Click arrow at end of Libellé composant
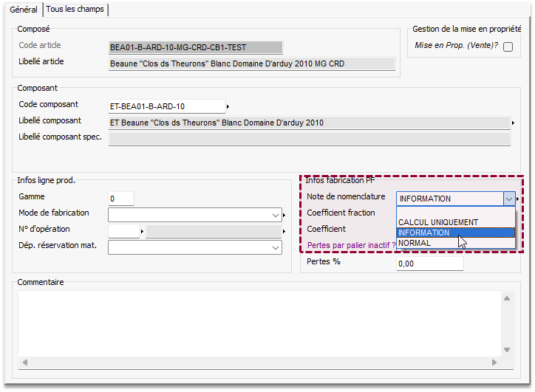 coord(513,123)
